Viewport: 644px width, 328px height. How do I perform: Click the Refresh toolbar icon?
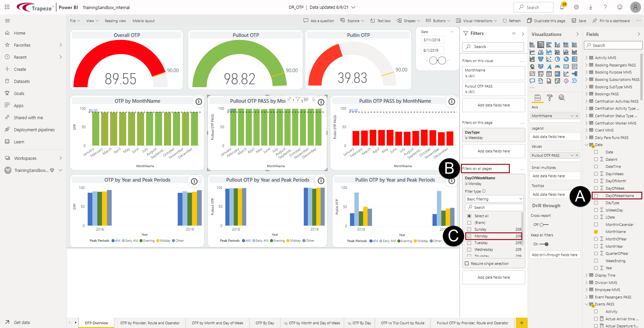pos(512,21)
